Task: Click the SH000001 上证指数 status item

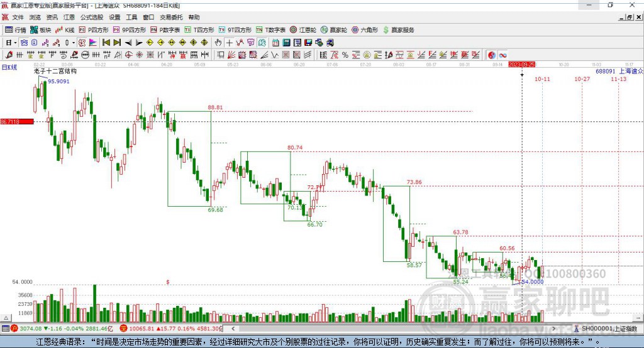Action: click(x=606, y=329)
